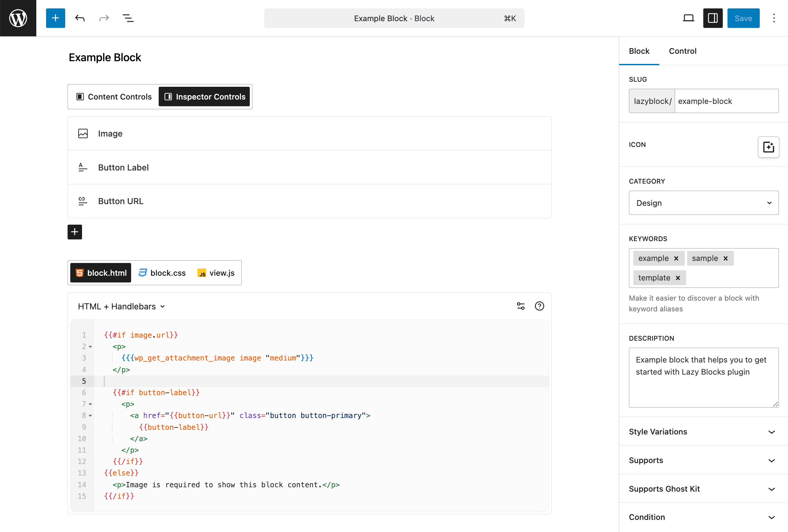Image resolution: width=788 pixels, height=532 pixels.
Task: Open the editor options menu
Action: (x=774, y=18)
